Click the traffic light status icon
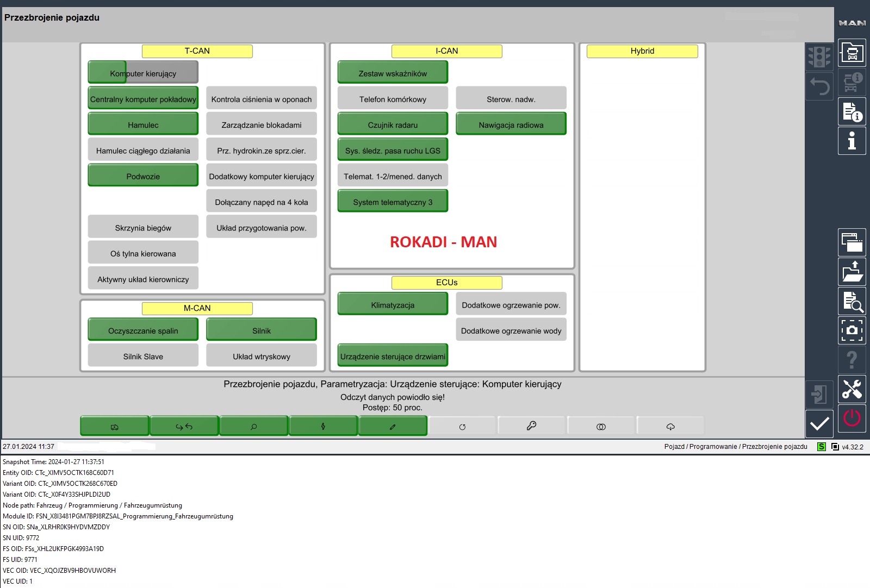This screenshot has width=870, height=588. [819, 57]
